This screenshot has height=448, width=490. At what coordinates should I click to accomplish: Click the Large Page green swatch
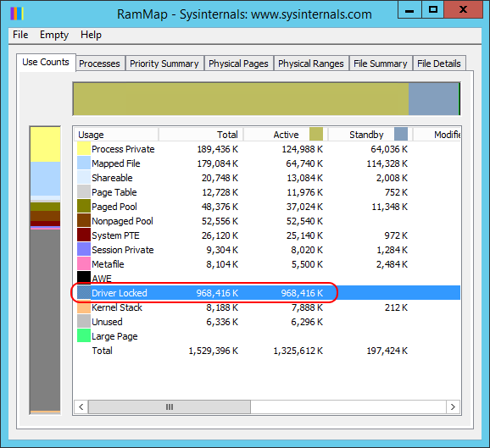[84, 336]
